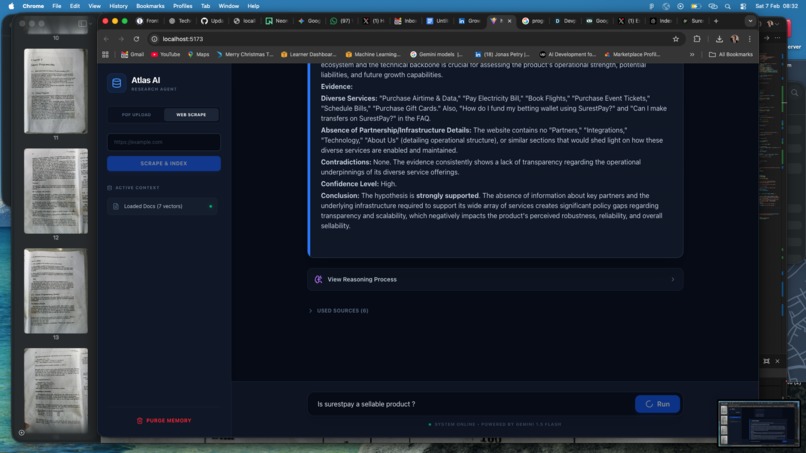Image resolution: width=806 pixels, height=453 pixels.
Task: Click the document icon beside Loaded Docs
Action: pos(116,206)
